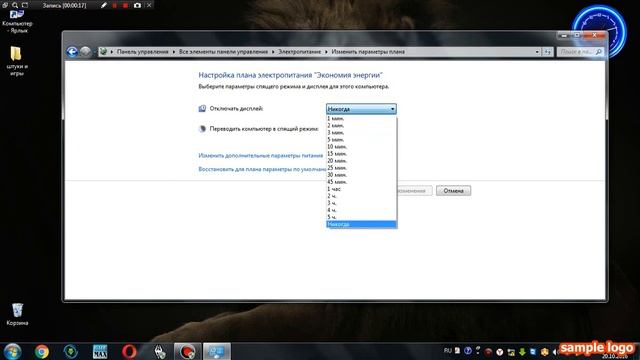Screen dimensions: 640x360
Task: Click the magnifier icon in the recording toolbar
Action: tap(15, 5)
